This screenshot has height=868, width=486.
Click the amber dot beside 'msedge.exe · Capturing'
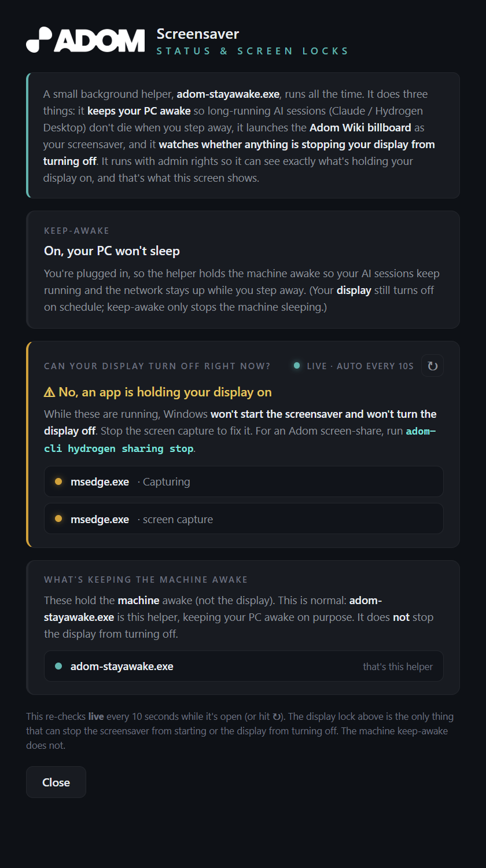[58, 481]
